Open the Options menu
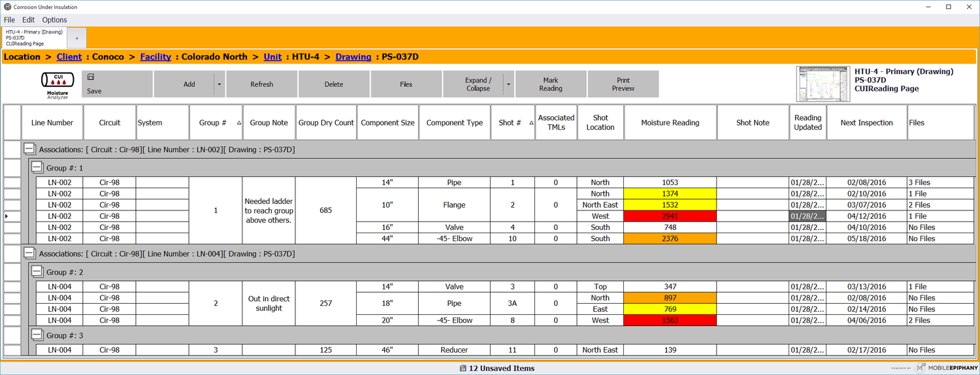 point(55,20)
